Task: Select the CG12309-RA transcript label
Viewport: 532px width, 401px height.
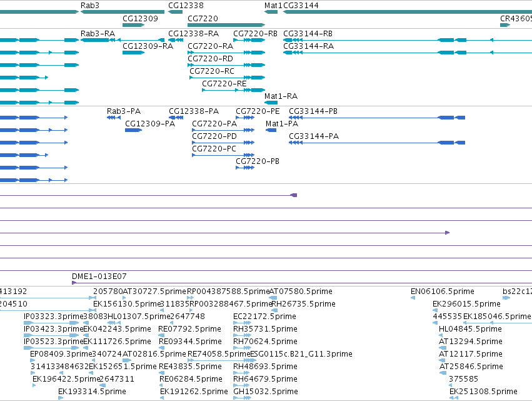Action: click(x=148, y=46)
